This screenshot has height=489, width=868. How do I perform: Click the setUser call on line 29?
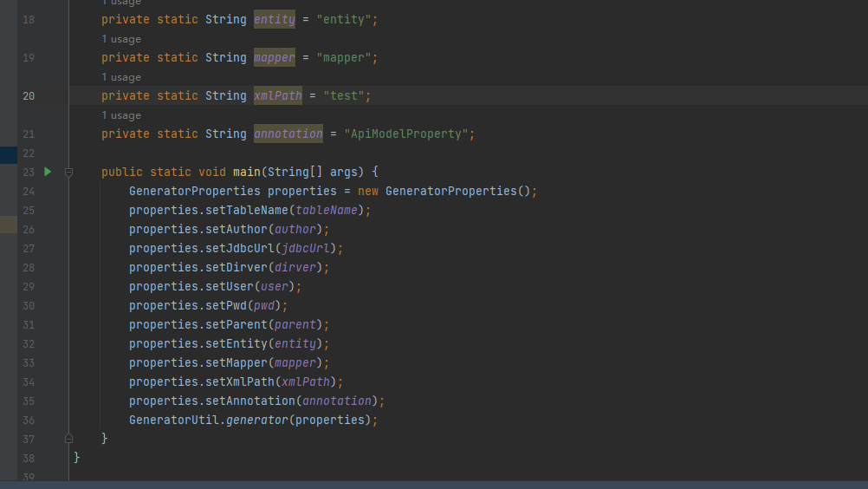[230, 287]
